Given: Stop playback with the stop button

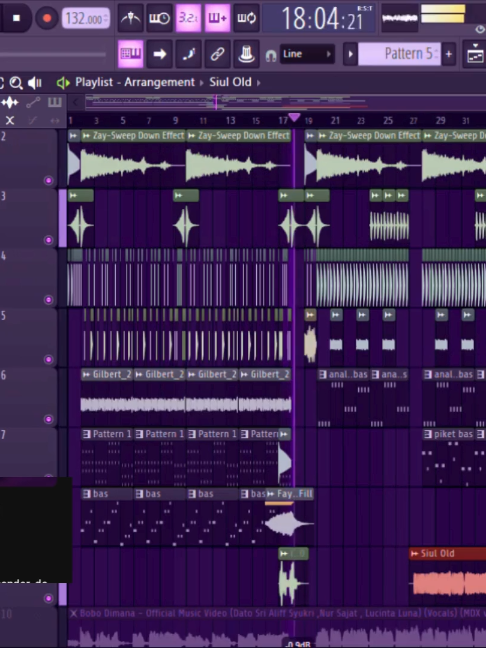Looking at the screenshot, I should pyautogui.click(x=16, y=18).
